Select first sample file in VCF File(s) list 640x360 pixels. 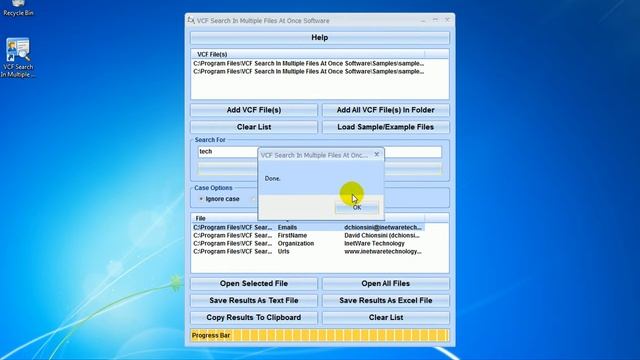(309, 64)
